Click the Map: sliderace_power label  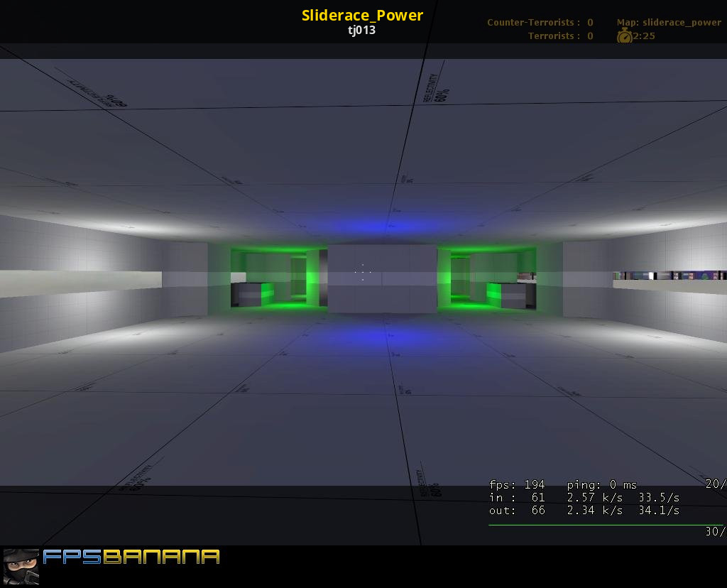[669, 22]
